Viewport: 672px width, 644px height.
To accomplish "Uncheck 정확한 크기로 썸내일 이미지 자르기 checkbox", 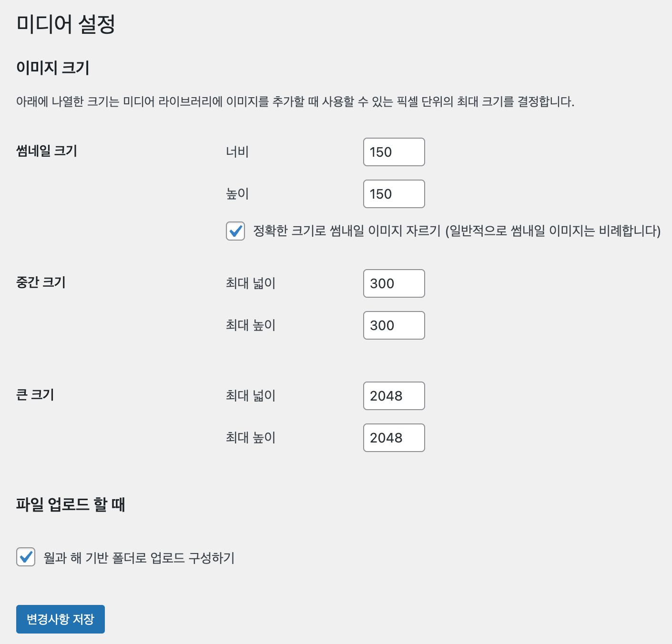I will (x=235, y=231).
